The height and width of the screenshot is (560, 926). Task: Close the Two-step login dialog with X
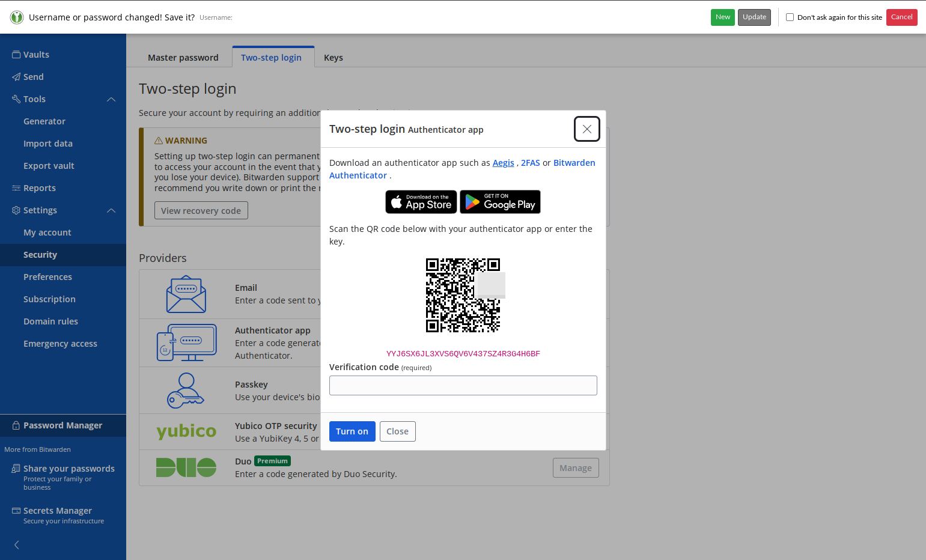(587, 129)
